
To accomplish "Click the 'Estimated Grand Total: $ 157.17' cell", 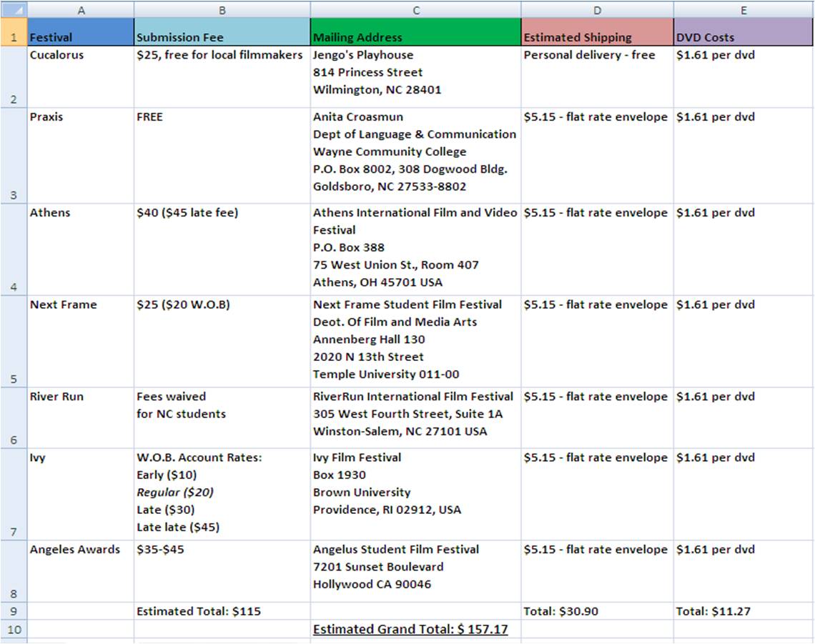I will [416, 630].
